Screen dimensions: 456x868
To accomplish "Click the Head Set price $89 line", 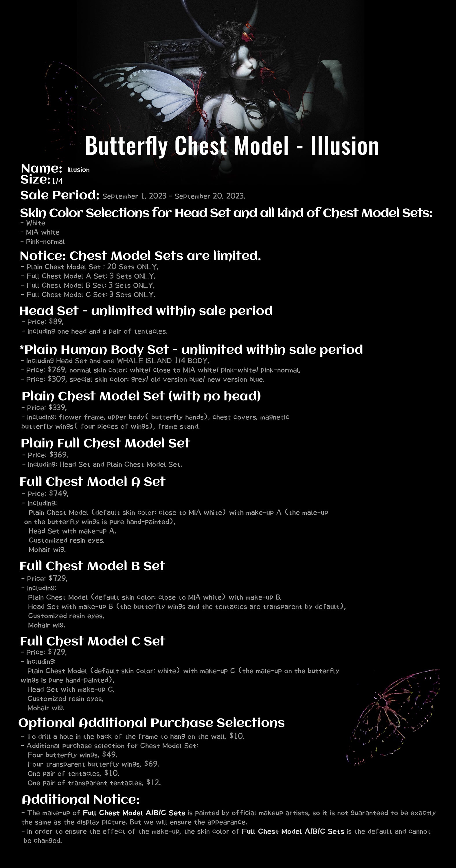I will pyautogui.click(x=43, y=322).
